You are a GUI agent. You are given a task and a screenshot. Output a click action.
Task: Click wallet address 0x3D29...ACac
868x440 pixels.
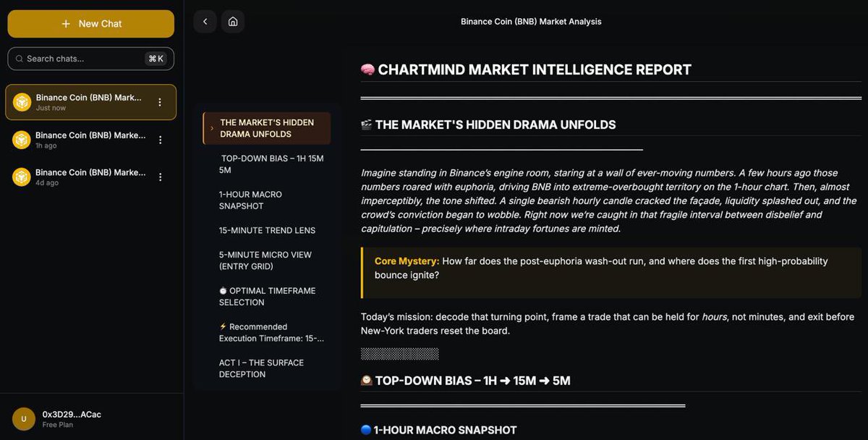coord(72,415)
